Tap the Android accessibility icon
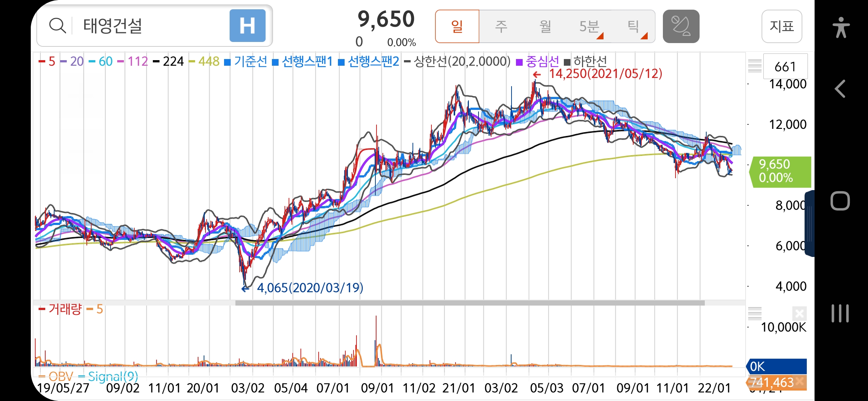This screenshot has width=868, height=401. [x=841, y=27]
